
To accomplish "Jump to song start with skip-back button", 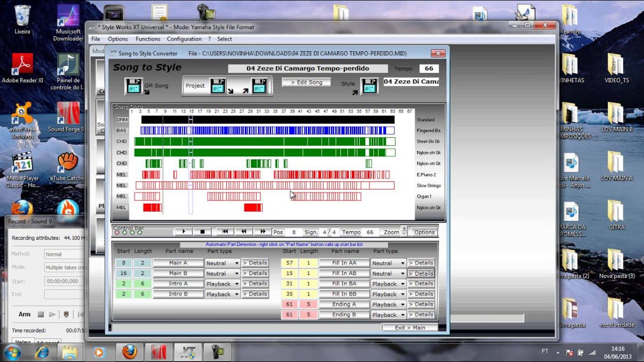I will pos(225,232).
